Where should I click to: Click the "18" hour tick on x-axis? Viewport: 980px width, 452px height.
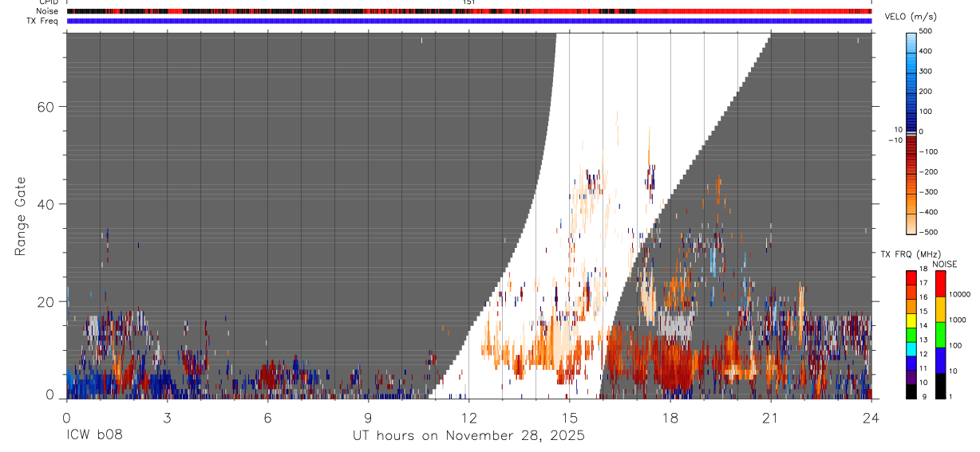point(670,418)
